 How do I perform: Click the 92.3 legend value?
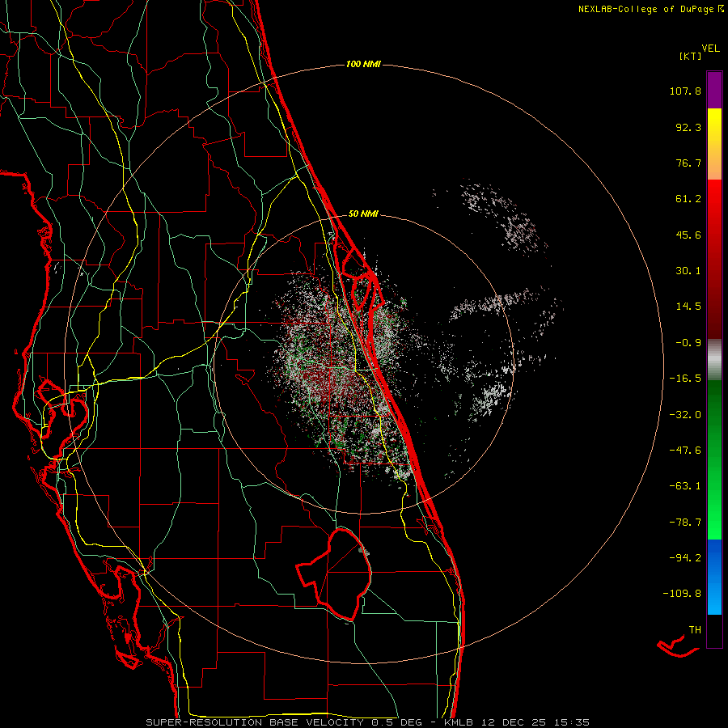point(688,127)
